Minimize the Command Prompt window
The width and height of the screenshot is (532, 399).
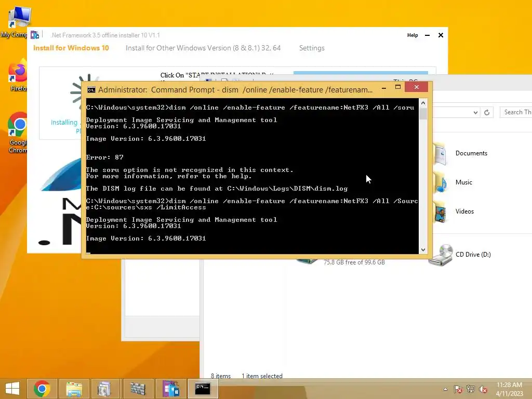click(384, 88)
